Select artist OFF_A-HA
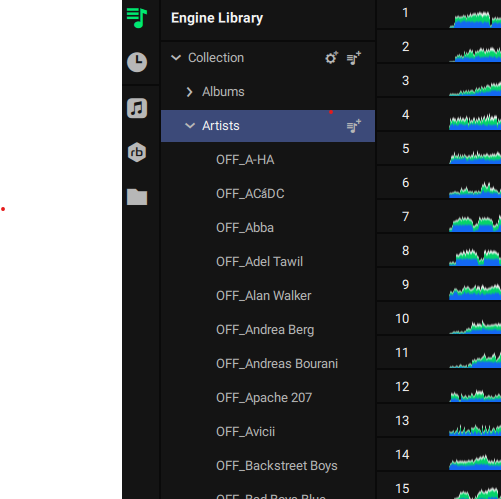Viewport: 501px width, 499px height. [x=245, y=160]
